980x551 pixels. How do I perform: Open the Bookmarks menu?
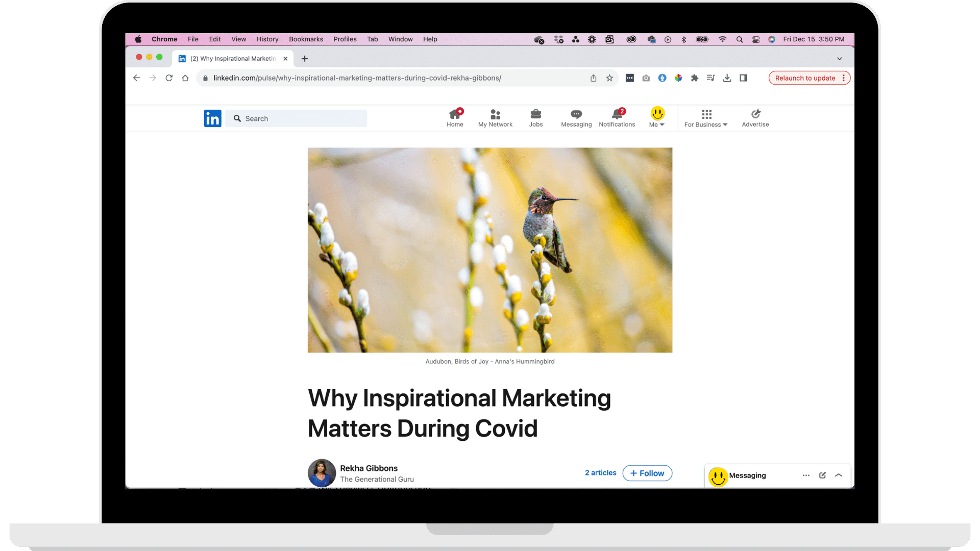tap(306, 39)
